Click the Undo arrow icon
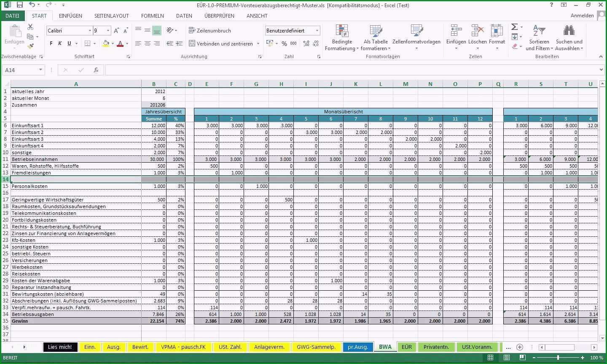 (x=32, y=5)
